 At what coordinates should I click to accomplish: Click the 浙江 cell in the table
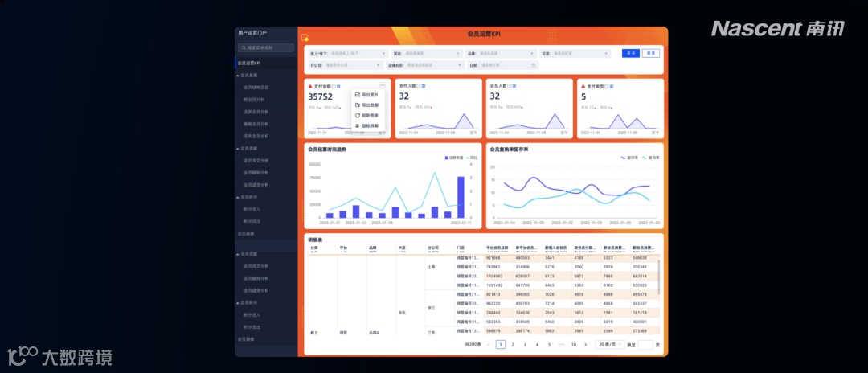point(432,308)
